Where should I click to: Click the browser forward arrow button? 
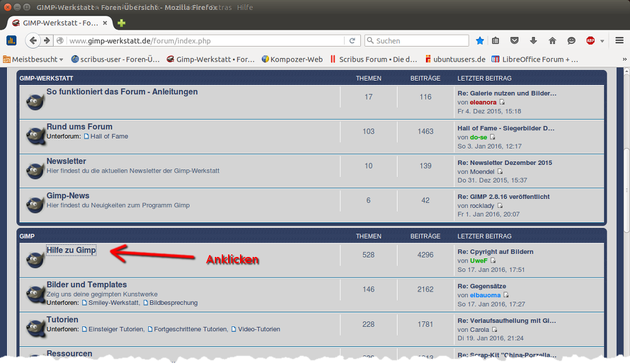(x=47, y=40)
